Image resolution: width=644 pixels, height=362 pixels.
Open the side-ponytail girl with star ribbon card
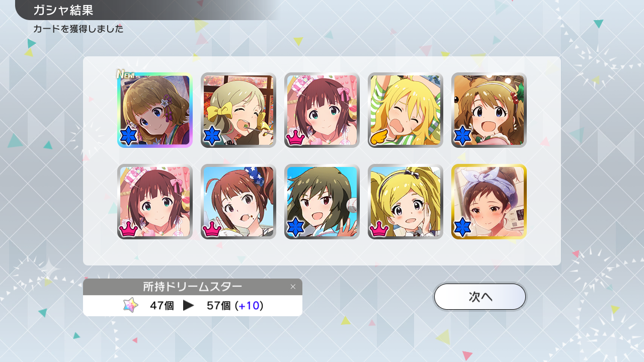pos(238,202)
